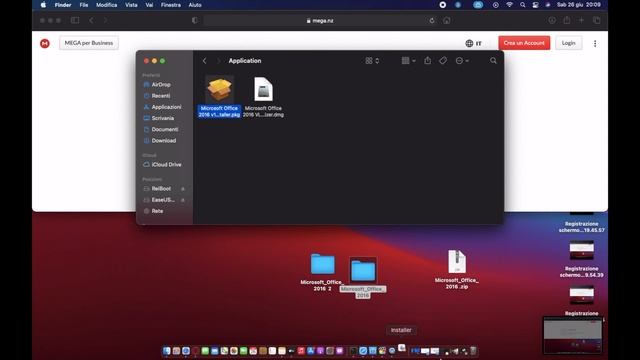This screenshot has height=360, width=640.
Task: Click the home icon beside the address bar
Action: (447, 20)
